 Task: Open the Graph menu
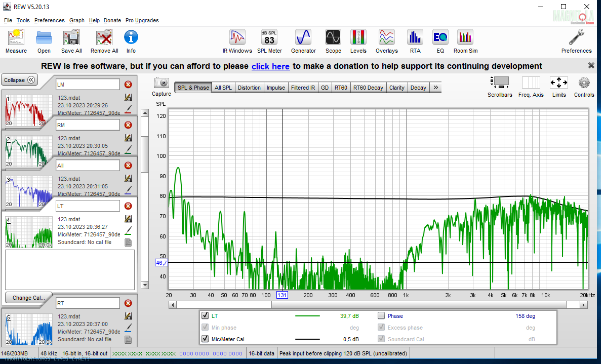(76, 20)
